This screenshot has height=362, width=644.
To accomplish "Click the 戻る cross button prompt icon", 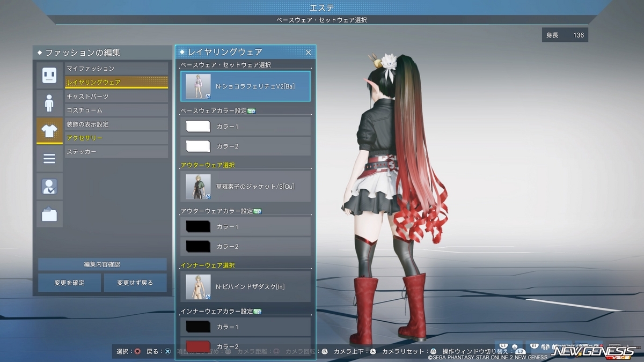I will 168,352.
